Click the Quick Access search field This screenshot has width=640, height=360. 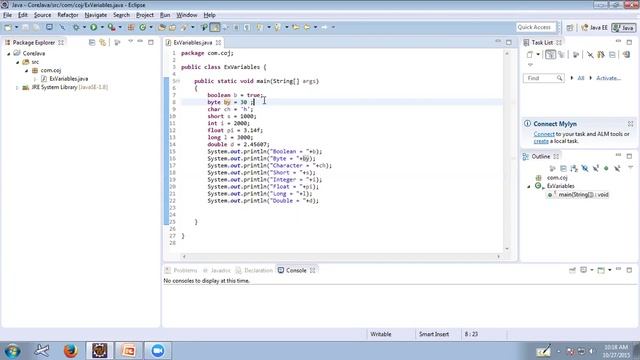point(536,27)
